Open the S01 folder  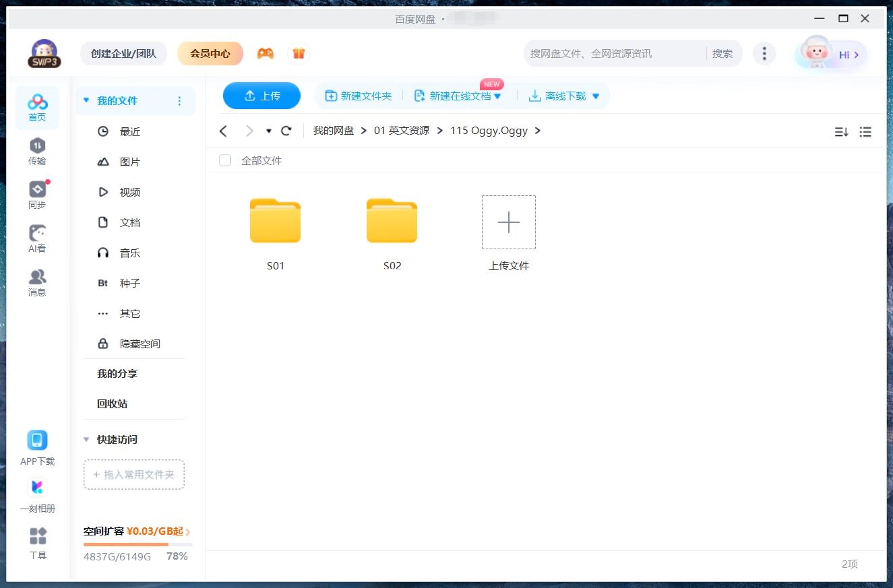point(275,222)
